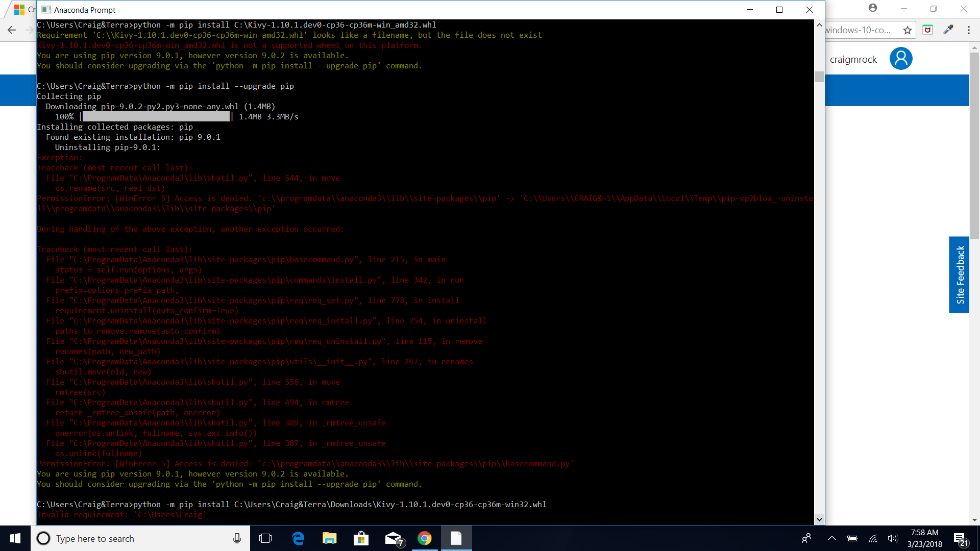Click the console scrollbar up arrow
The width and height of the screenshot is (980, 551).
tap(819, 24)
